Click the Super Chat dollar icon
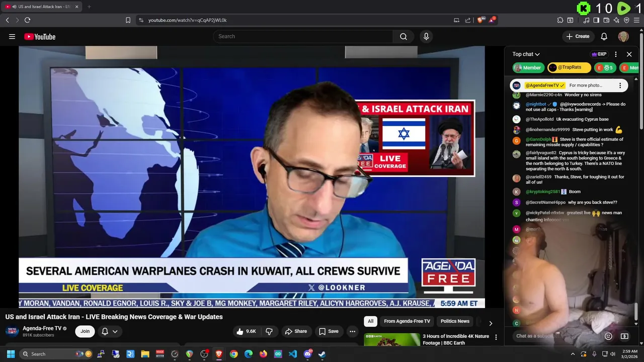Screen dimensions: 644x362 (x=624, y=336)
